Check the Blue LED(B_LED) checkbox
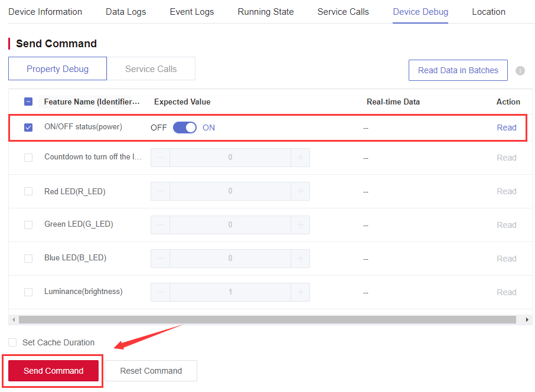The image size is (535, 392). pos(28,258)
